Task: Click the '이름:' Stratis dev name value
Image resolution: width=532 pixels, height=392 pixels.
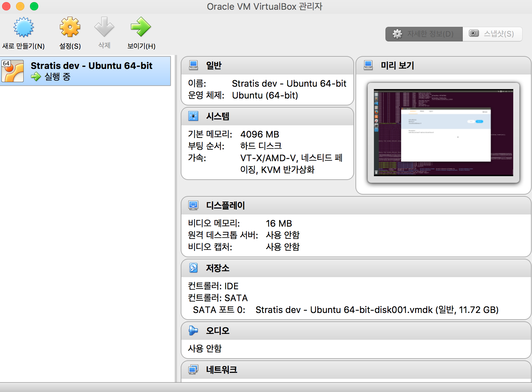Action: coord(289,84)
